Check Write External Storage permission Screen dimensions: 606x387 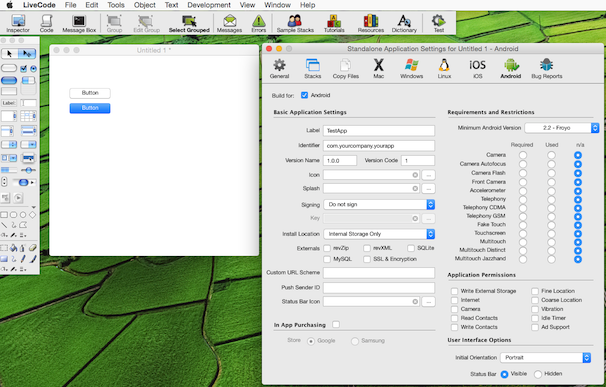(x=454, y=291)
